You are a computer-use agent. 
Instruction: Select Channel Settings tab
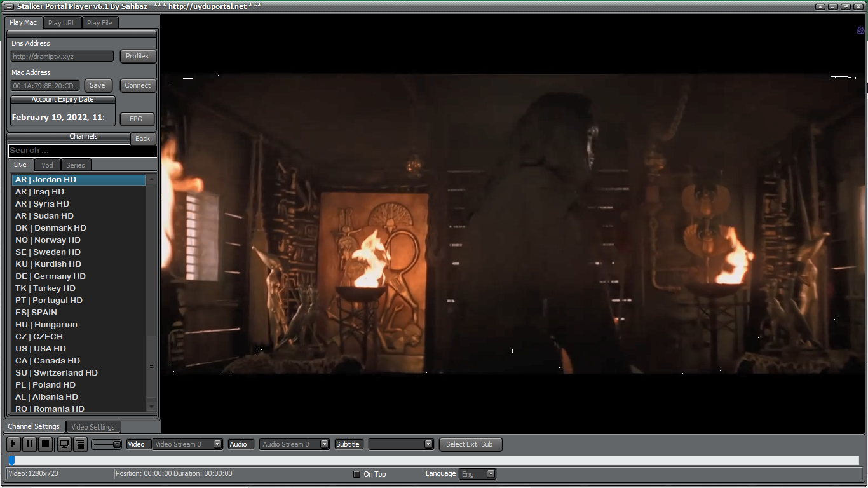click(34, 426)
